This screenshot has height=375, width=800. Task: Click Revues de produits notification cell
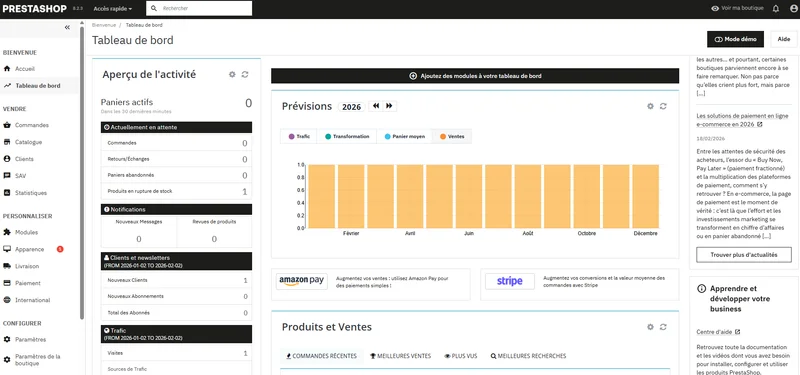pyautogui.click(x=214, y=231)
